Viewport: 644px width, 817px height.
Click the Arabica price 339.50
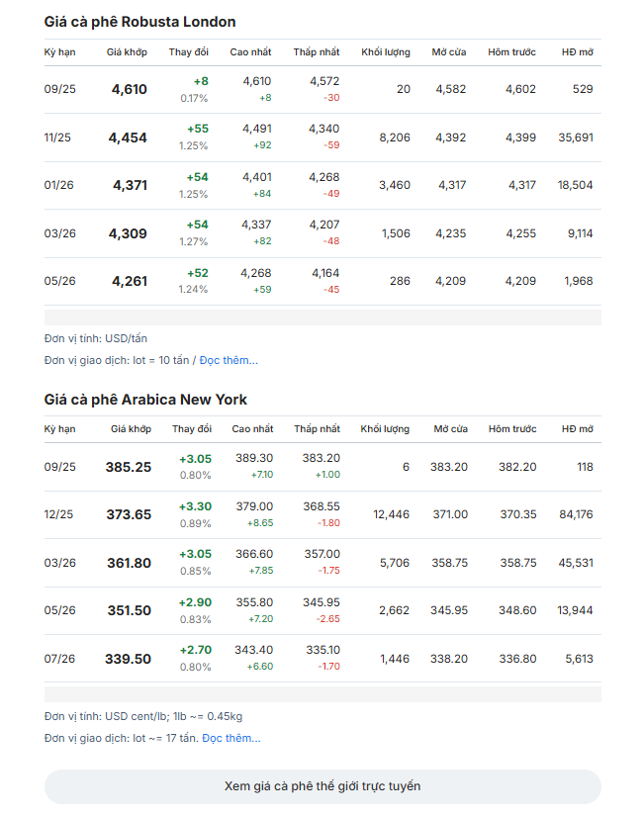pos(129,659)
